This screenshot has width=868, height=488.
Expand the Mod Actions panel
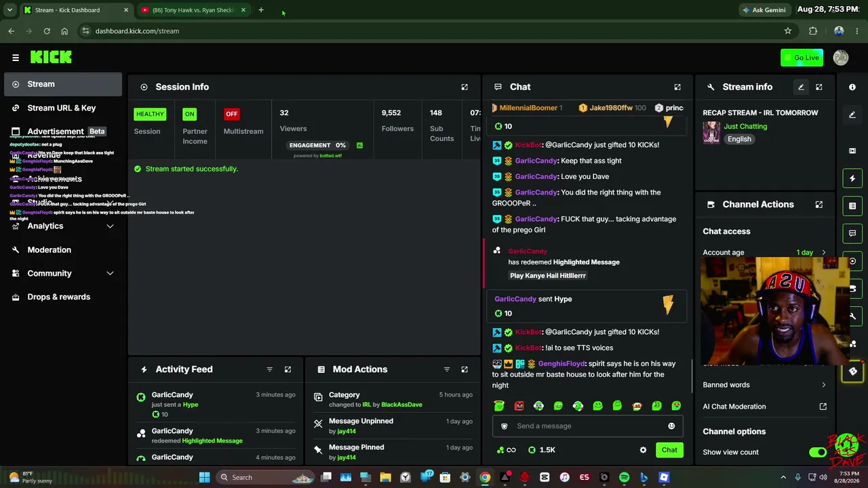tap(465, 369)
